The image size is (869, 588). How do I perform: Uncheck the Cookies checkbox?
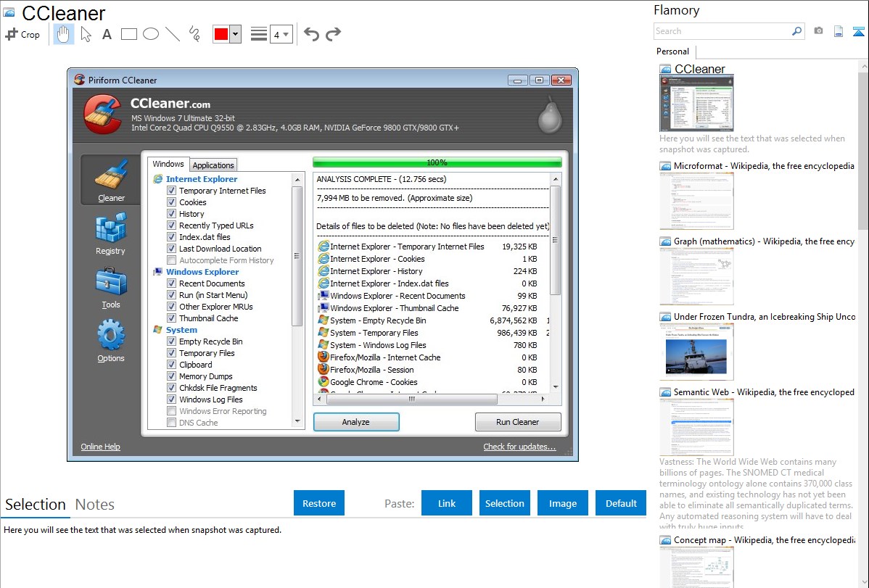point(172,202)
